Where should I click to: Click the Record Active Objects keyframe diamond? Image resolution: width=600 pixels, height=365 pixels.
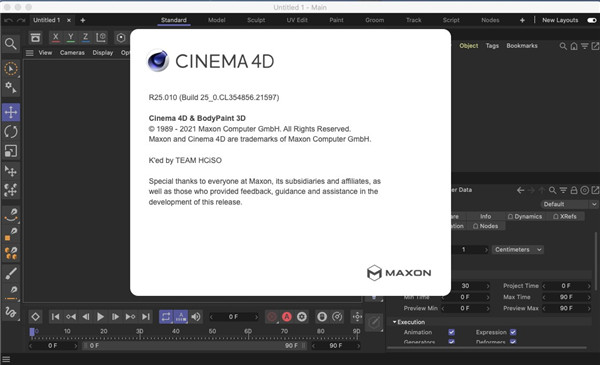[35, 317]
